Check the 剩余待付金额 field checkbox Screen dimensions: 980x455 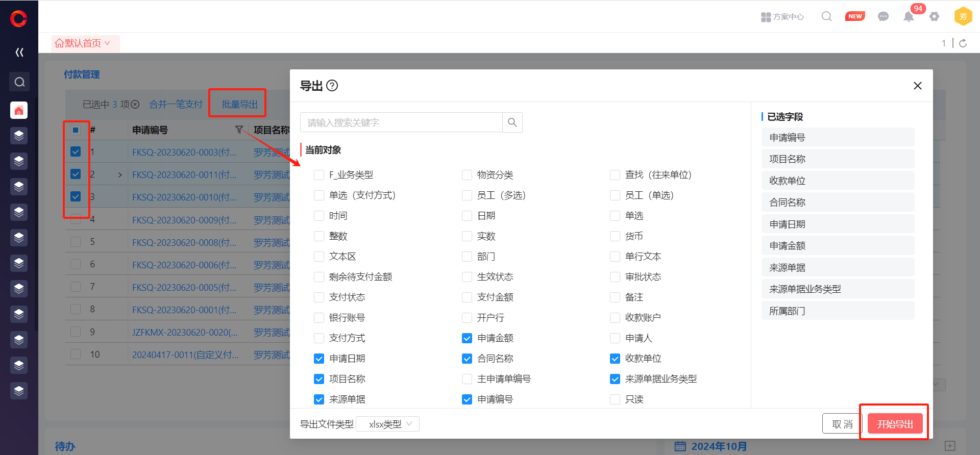click(319, 277)
